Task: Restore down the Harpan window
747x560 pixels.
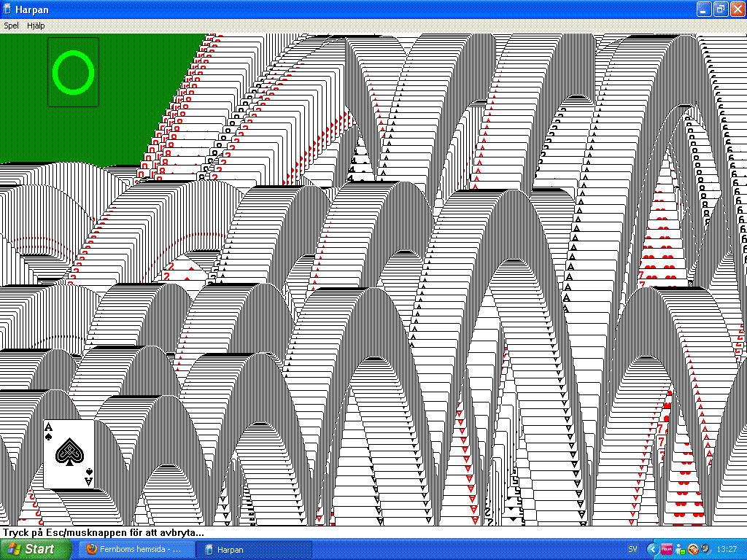Action: (720, 9)
